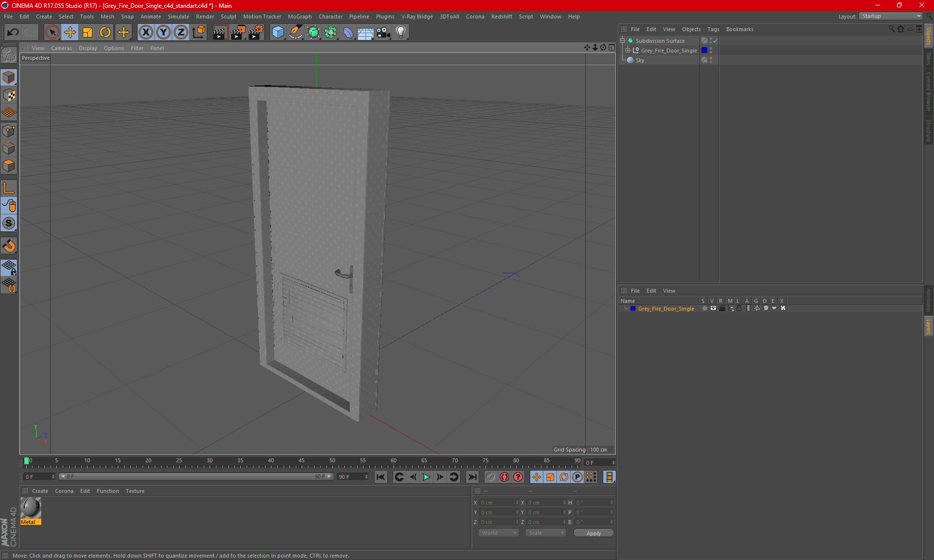Click the Undo arrow icon
This screenshot has width=934, height=560.
pyautogui.click(x=13, y=33)
